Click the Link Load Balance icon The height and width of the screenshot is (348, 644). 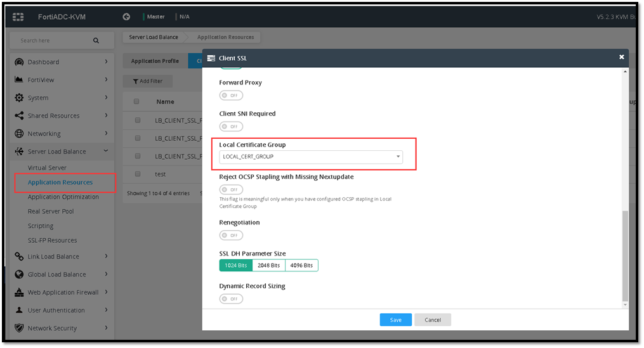[19, 257]
